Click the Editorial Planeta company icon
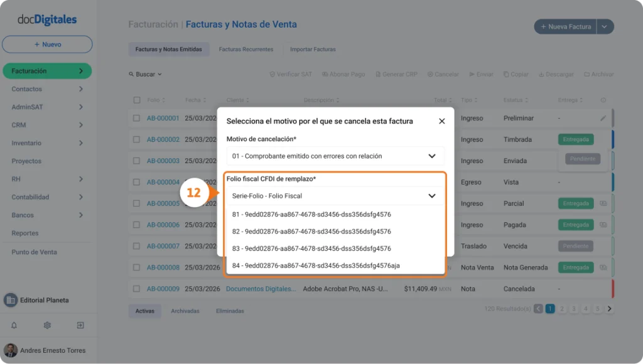The height and width of the screenshot is (364, 643). (10, 300)
